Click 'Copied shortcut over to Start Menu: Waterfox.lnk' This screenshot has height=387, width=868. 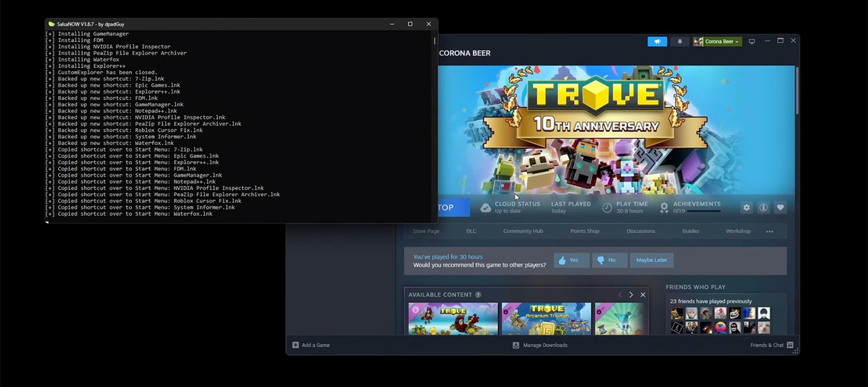(129, 214)
